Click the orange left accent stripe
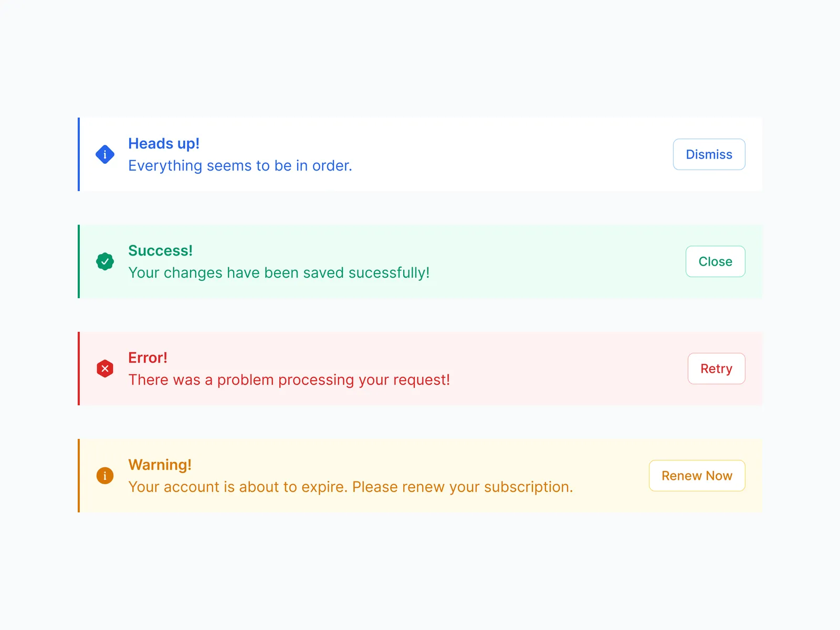Screen dimensions: 840x630 point(79,476)
